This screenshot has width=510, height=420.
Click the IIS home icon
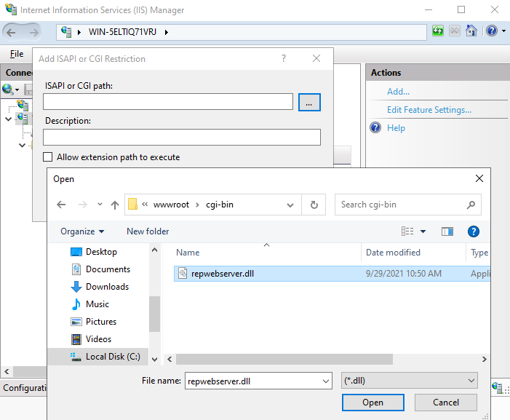472,31
